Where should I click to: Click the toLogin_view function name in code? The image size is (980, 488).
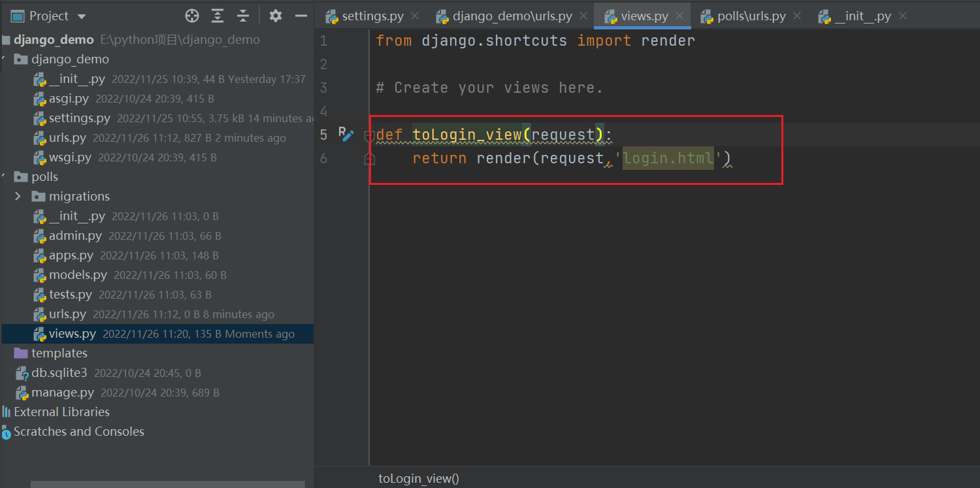(467, 135)
